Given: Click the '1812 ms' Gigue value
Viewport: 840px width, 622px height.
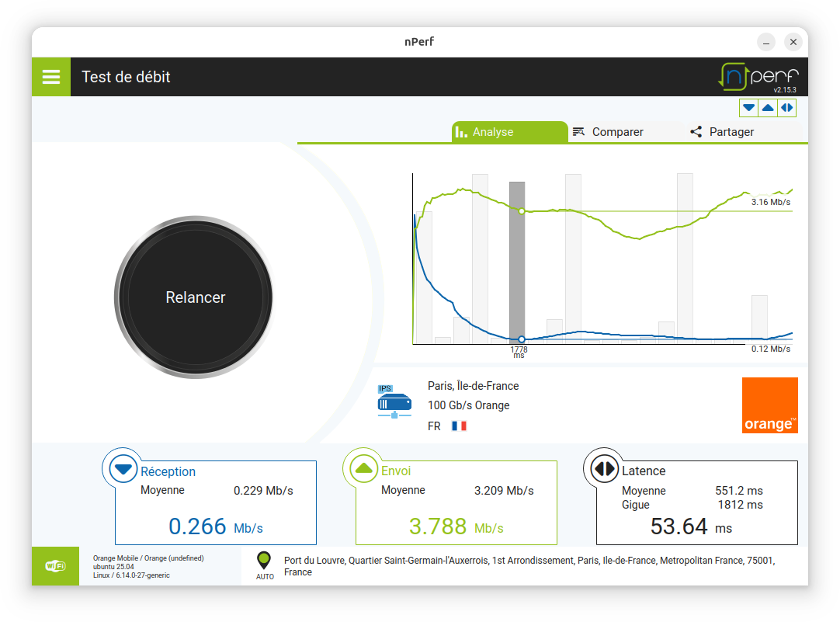Looking at the screenshot, I should point(741,505).
